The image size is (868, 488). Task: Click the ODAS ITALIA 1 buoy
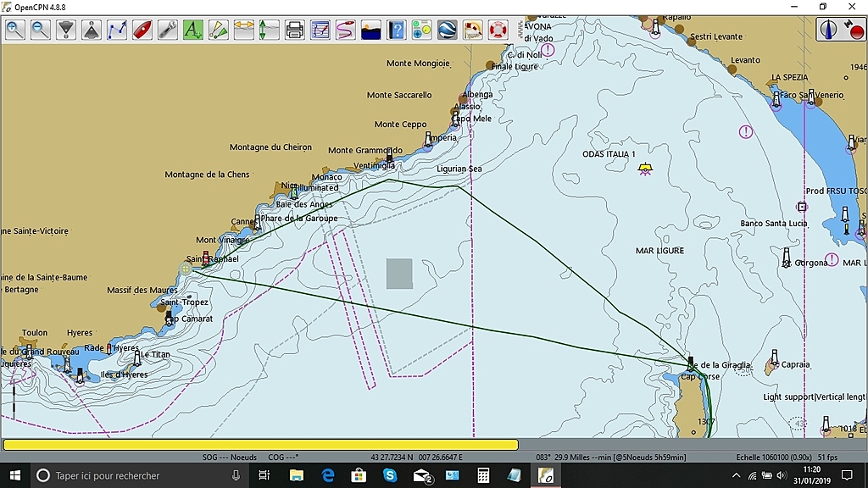tap(645, 169)
